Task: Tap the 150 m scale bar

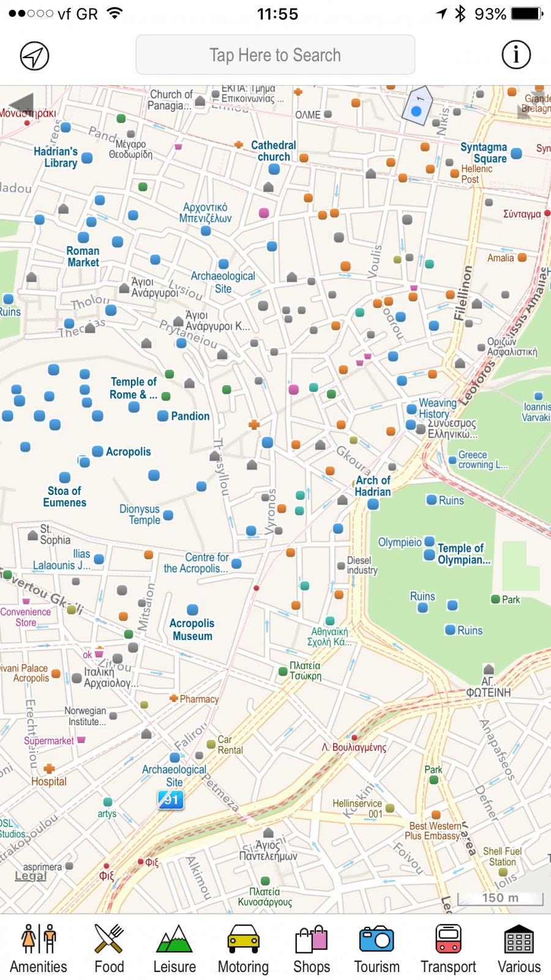Action: coord(500,899)
